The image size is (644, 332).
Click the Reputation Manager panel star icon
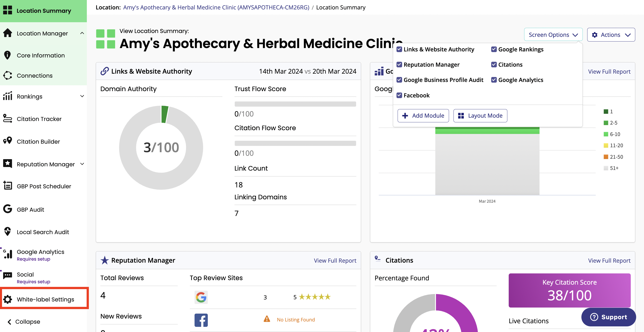(x=105, y=260)
